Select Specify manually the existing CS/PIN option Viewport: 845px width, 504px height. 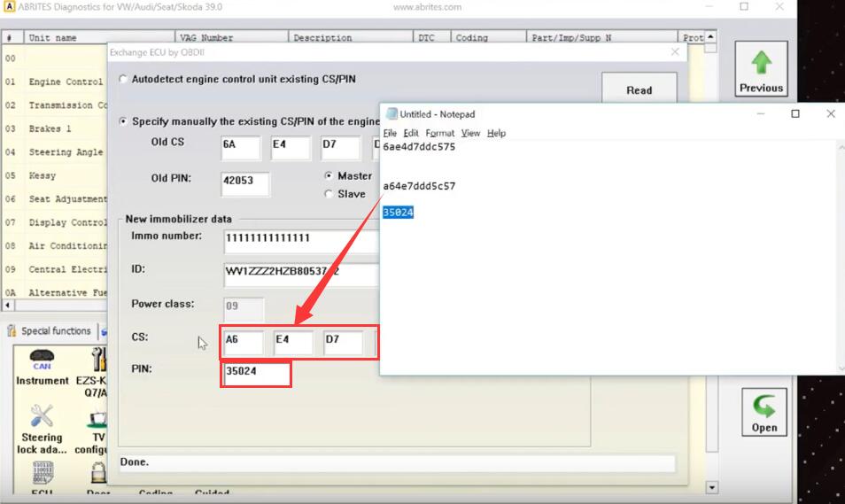click(123, 121)
